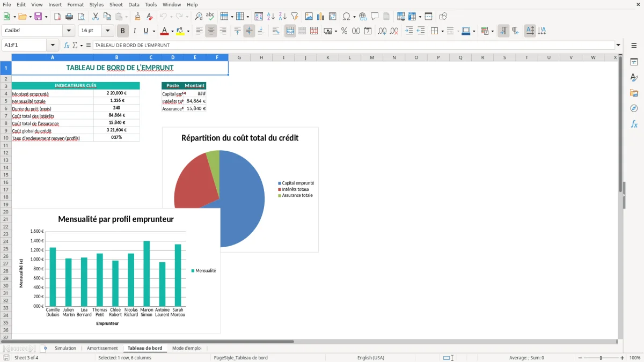The height and width of the screenshot is (362, 644).
Task: Open sidebar Navigator compass icon
Action: (x=634, y=109)
